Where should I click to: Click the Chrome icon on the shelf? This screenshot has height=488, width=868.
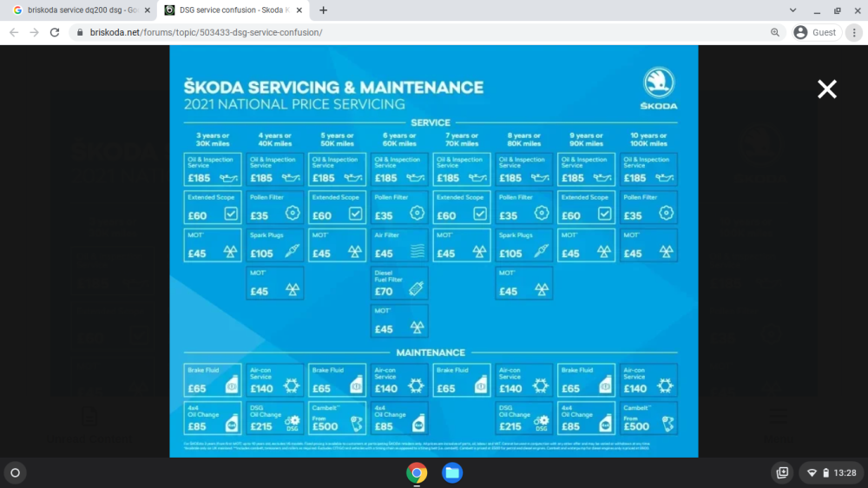click(x=417, y=472)
